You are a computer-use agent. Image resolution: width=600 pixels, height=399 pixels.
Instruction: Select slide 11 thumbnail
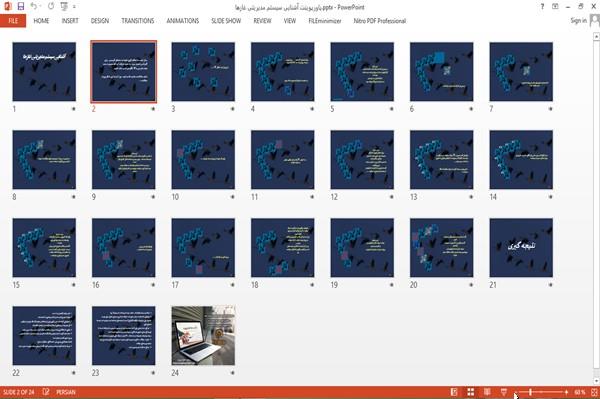[x=283, y=160]
